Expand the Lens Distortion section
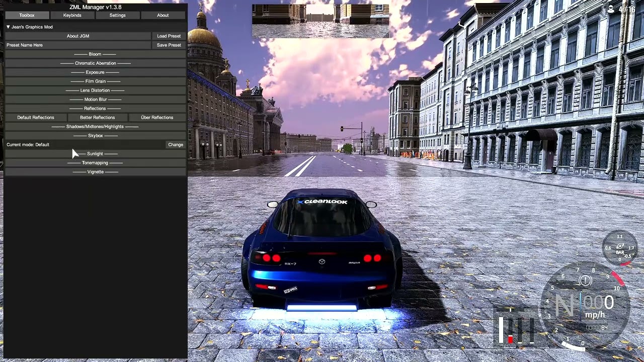644x362 pixels. (95, 90)
